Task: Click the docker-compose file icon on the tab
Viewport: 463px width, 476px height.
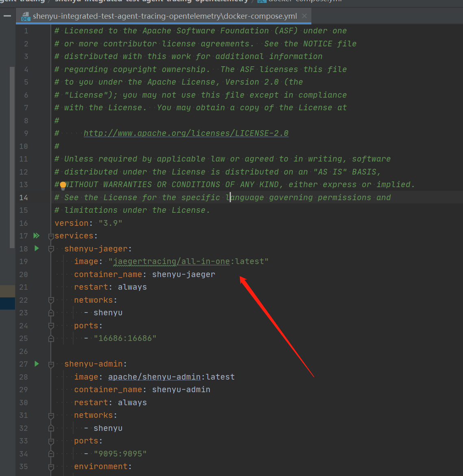Action: pyautogui.click(x=26, y=16)
